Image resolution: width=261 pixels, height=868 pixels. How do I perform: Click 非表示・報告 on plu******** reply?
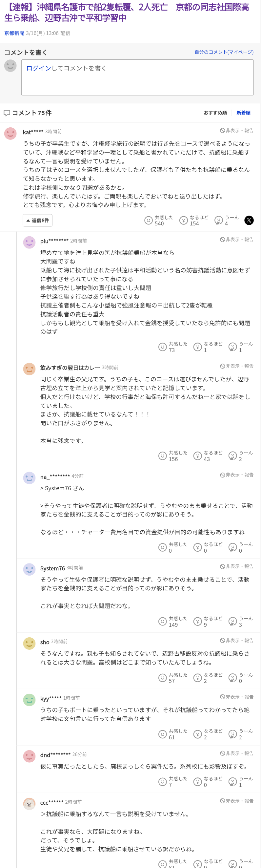point(237,240)
